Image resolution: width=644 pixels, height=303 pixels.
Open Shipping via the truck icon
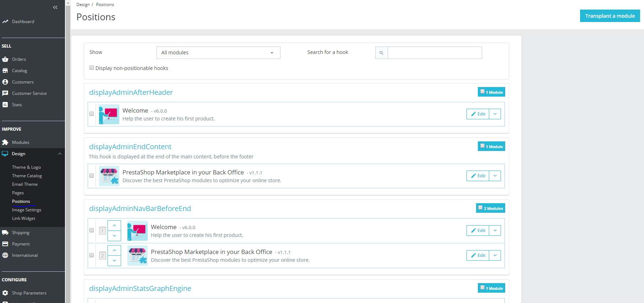click(5, 233)
